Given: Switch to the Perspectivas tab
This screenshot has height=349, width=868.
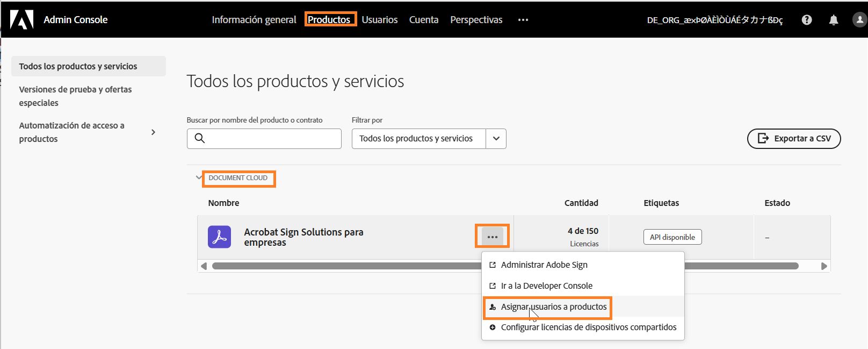Looking at the screenshot, I should coord(476,20).
